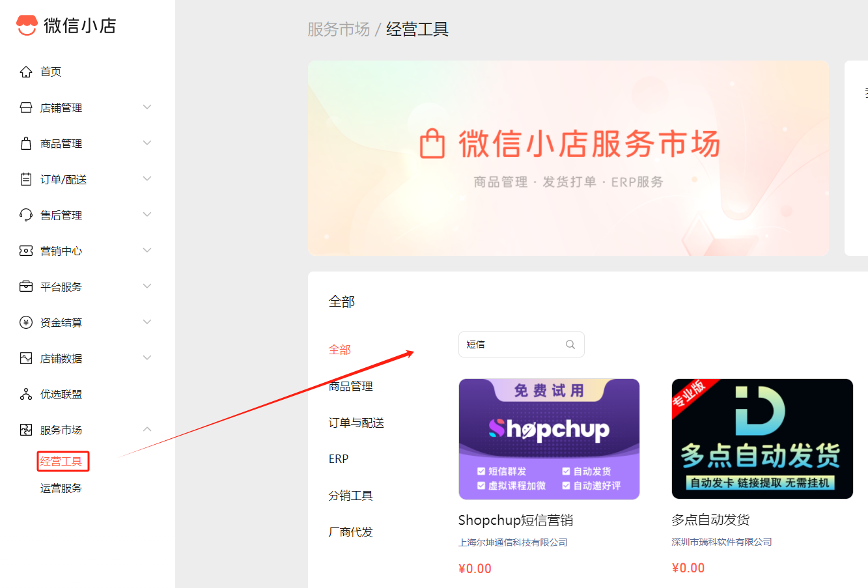
Task: Select the ERP category filter
Action: click(339, 459)
